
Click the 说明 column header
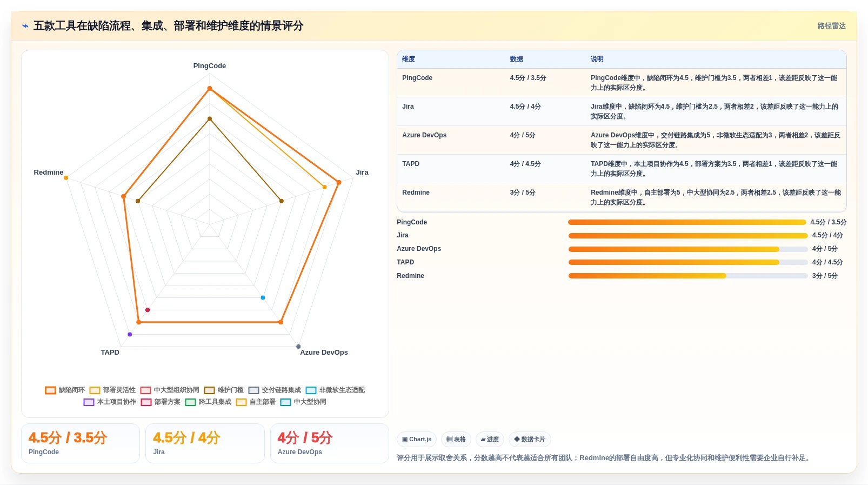point(597,59)
